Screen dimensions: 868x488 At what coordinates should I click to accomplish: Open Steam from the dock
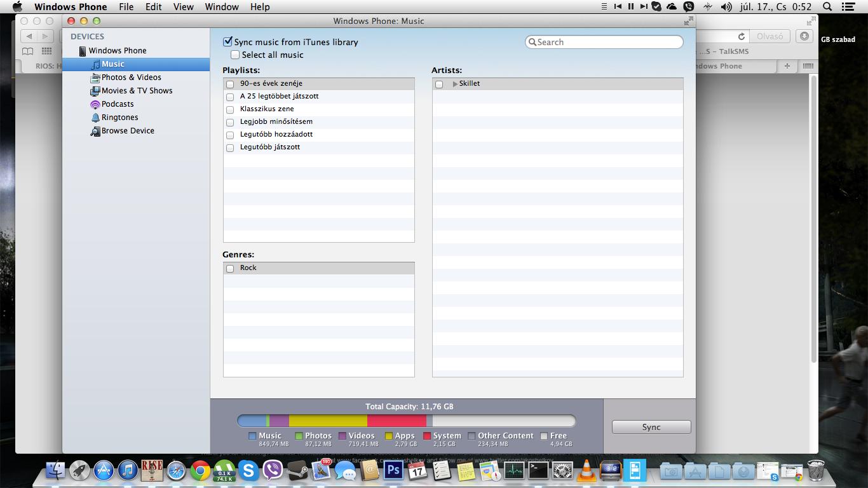(297, 470)
